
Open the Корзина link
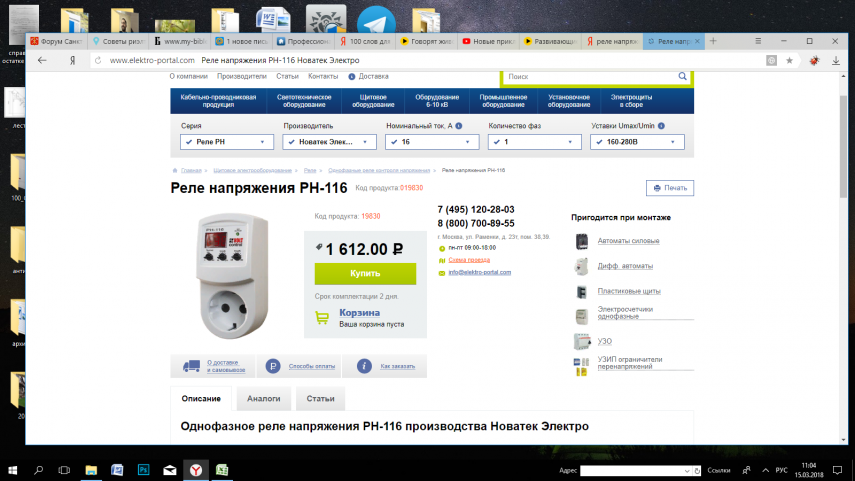(359, 312)
